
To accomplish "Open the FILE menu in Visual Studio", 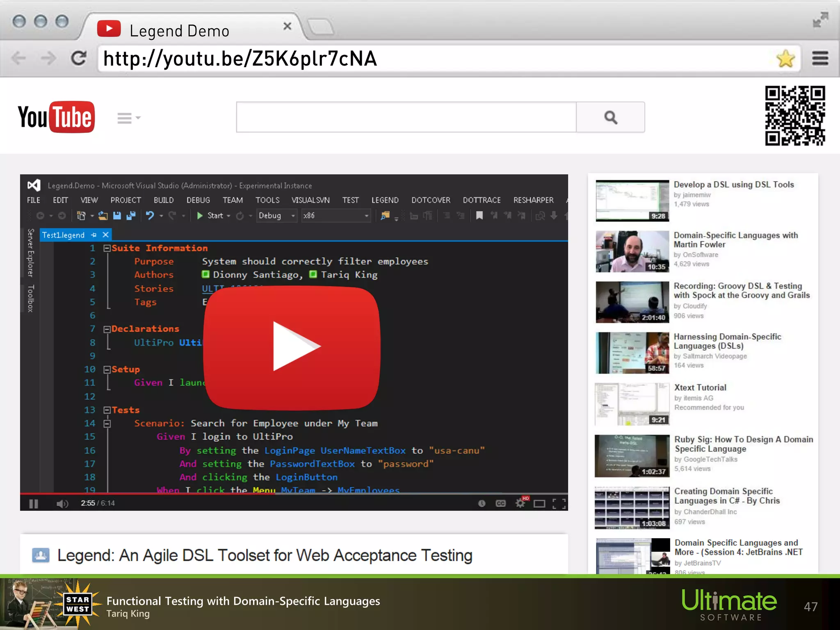I will (x=34, y=200).
